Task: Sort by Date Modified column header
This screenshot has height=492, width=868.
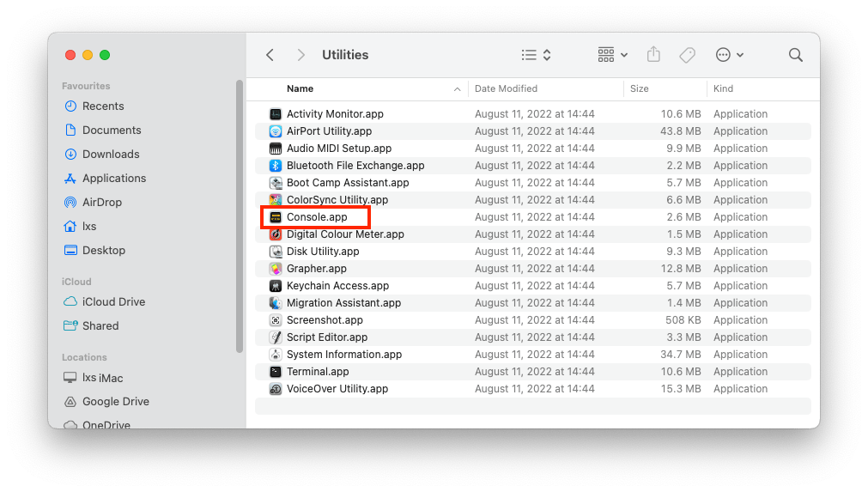Action: 506,88
